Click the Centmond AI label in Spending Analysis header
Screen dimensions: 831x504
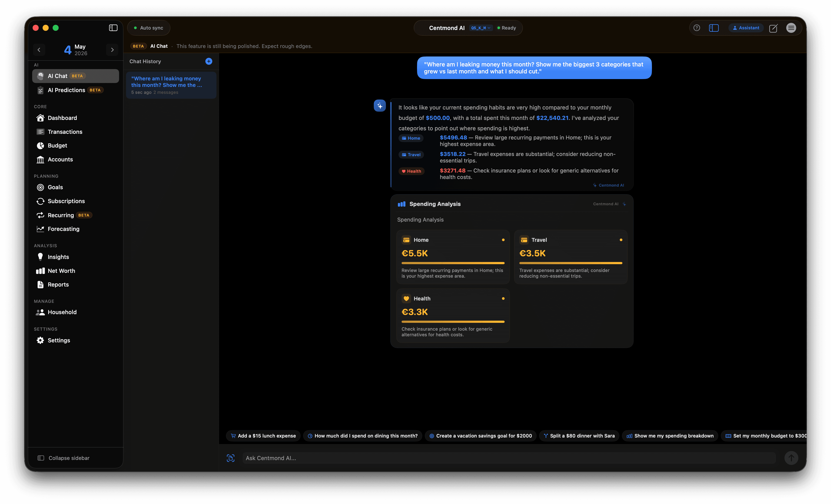click(x=605, y=204)
